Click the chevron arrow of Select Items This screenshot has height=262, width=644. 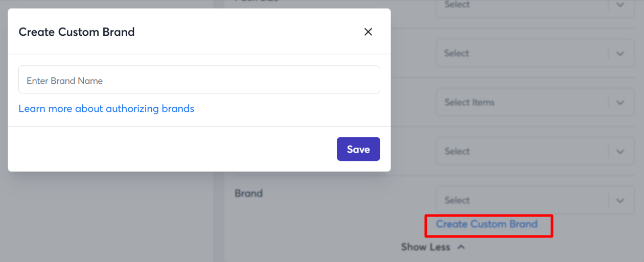click(620, 102)
